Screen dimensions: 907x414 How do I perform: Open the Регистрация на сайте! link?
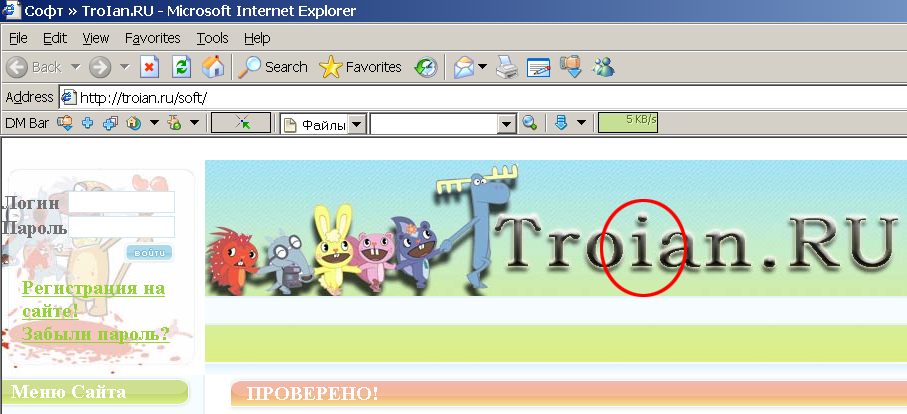[93, 300]
